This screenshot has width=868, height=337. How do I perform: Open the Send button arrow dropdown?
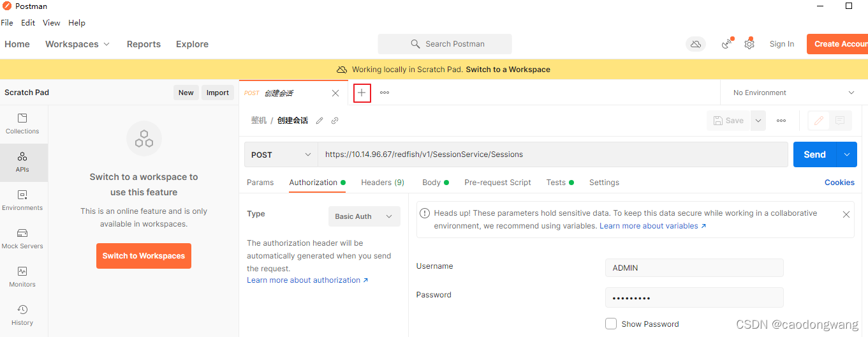(x=846, y=154)
